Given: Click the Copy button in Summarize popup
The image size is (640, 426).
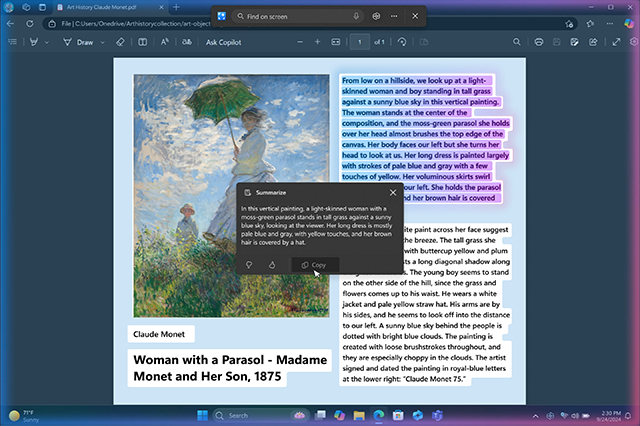Looking at the screenshot, I should 315,265.
